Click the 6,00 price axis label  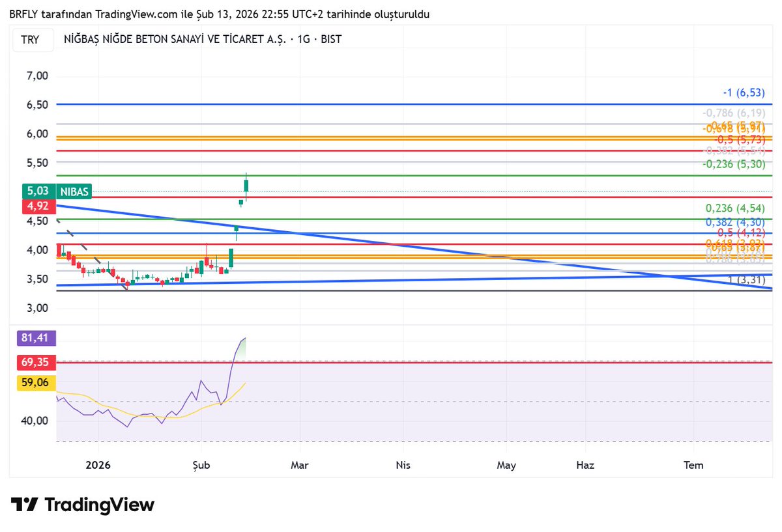(37, 133)
